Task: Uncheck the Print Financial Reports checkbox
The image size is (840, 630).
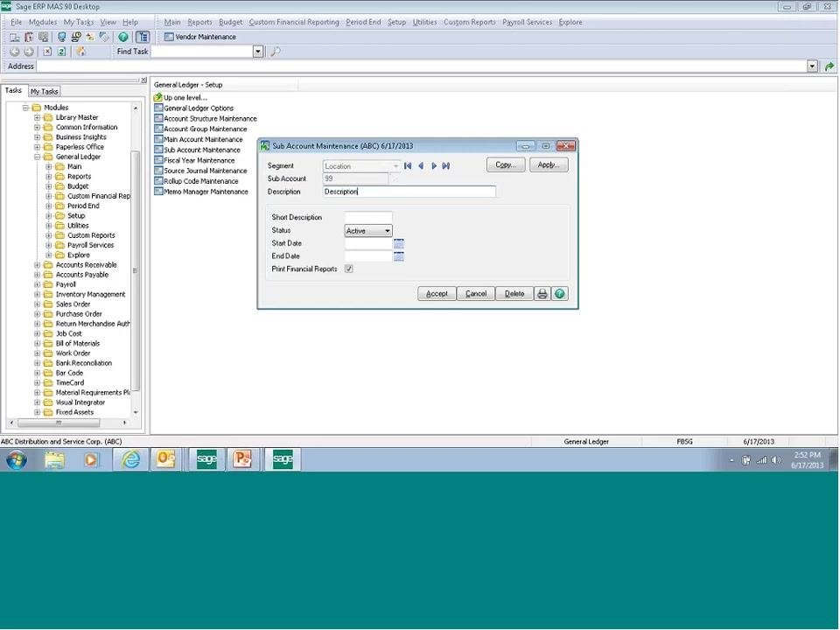Action: click(349, 269)
